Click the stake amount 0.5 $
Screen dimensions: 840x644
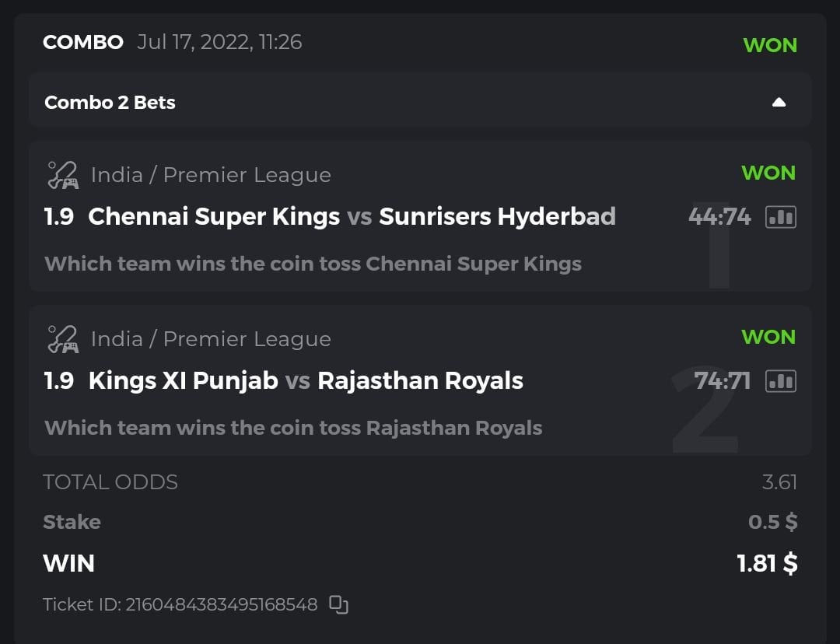coord(772,522)
